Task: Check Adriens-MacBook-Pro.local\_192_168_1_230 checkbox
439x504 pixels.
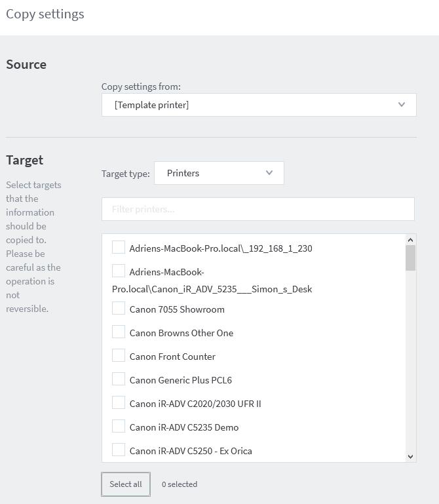Action: pyautogui.click(x=119, y=248)
